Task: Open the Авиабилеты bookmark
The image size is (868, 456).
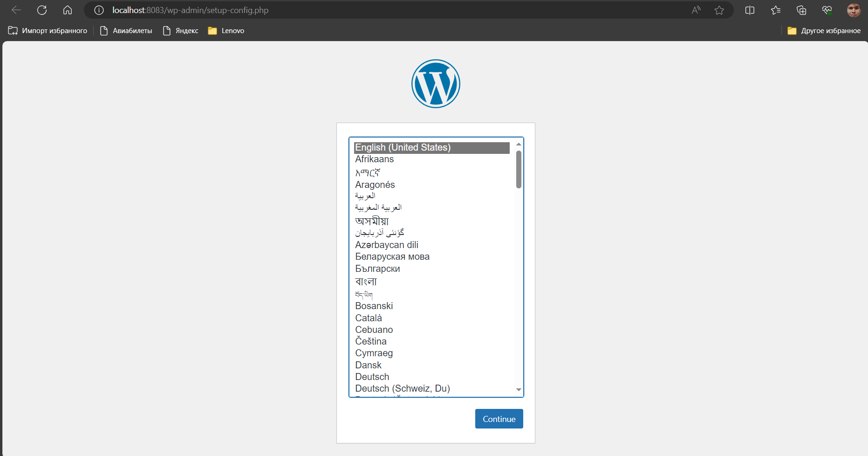Action: (126, 31)
